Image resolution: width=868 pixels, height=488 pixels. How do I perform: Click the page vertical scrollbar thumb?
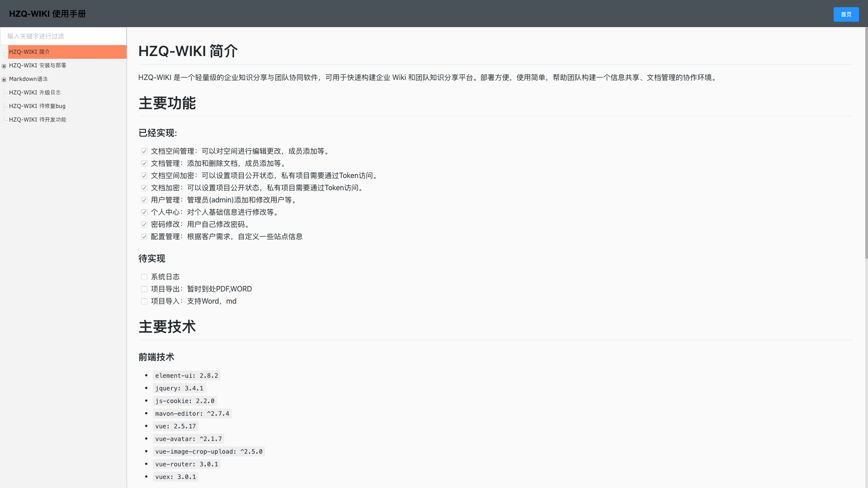(866, 143)
